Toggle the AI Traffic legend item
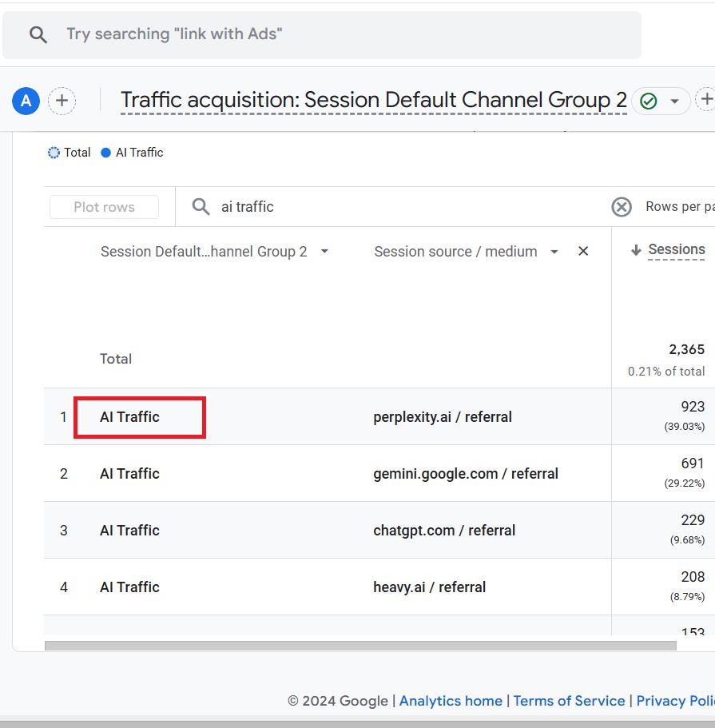715x728 pixels. click(132, 153)
